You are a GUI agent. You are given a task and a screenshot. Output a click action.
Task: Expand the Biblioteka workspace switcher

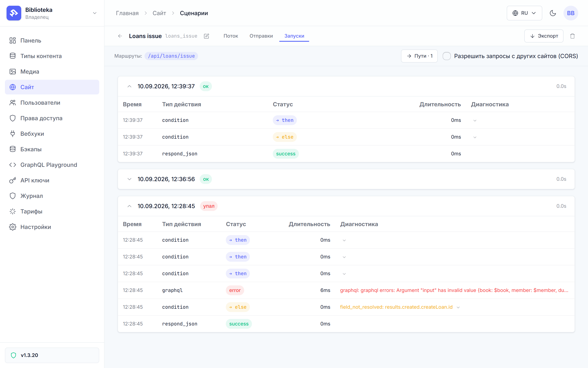95,13
